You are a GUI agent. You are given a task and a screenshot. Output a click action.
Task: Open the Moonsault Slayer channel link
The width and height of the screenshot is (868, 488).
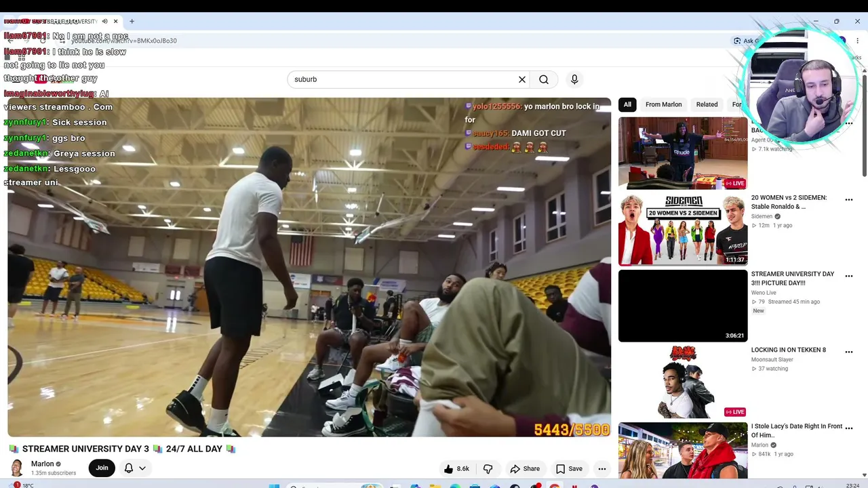tap(772, 360)
